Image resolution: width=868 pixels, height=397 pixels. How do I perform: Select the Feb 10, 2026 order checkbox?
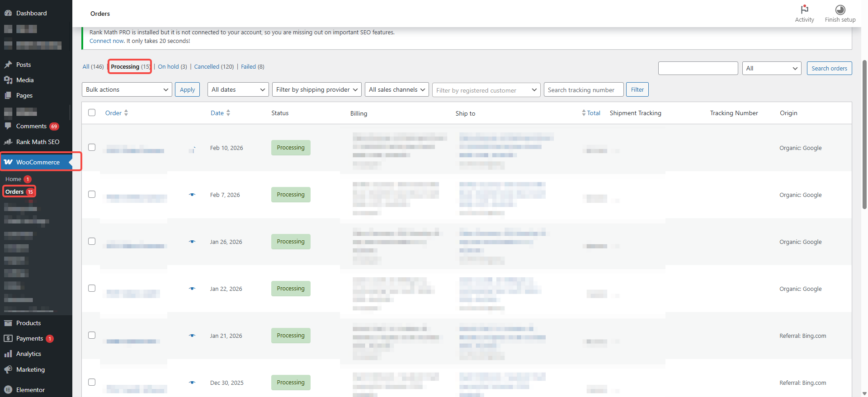pyautogui.click(x=92, y=147)
